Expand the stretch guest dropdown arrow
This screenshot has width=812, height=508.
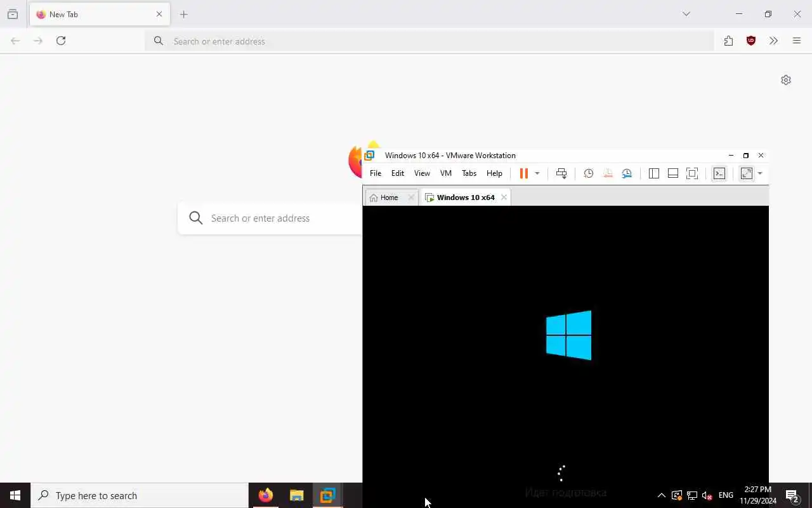point(760,173)
